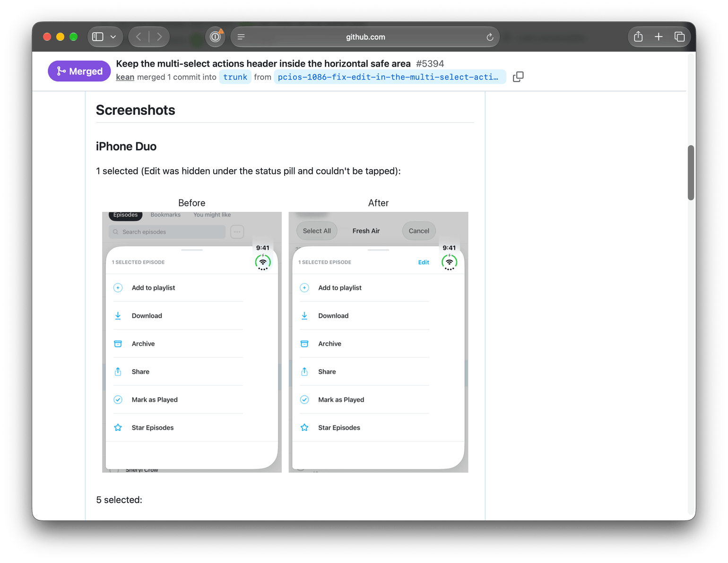Open the Before screenshot image
Viewport: 728px width, 563px height.
[192, 342]
